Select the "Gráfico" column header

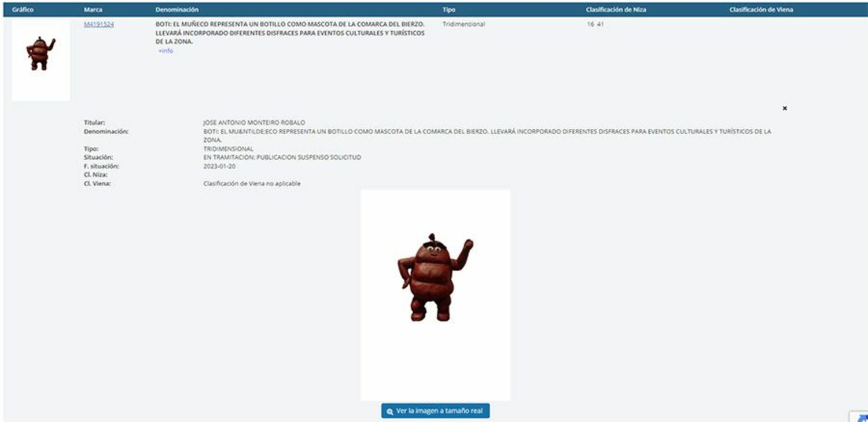[23, 10]
